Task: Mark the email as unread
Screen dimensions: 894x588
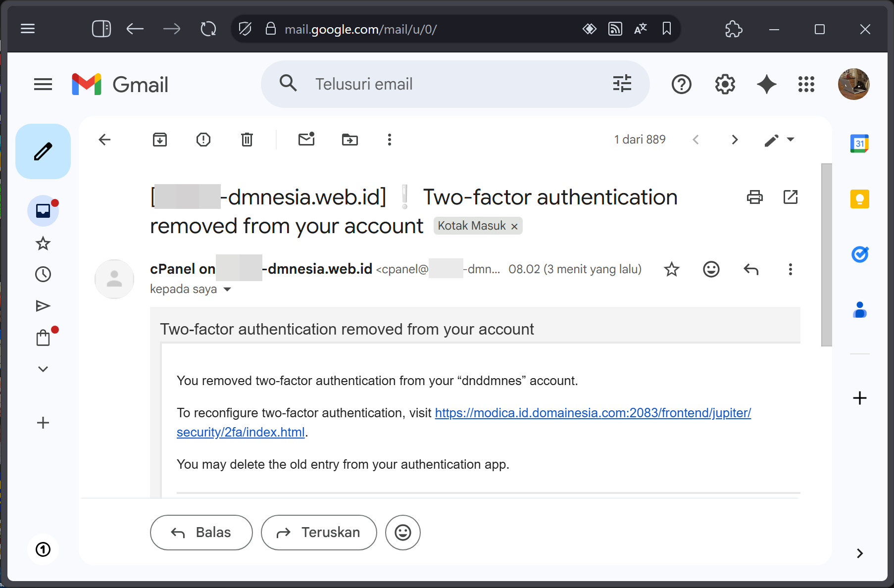Action: tap(306, 139)
